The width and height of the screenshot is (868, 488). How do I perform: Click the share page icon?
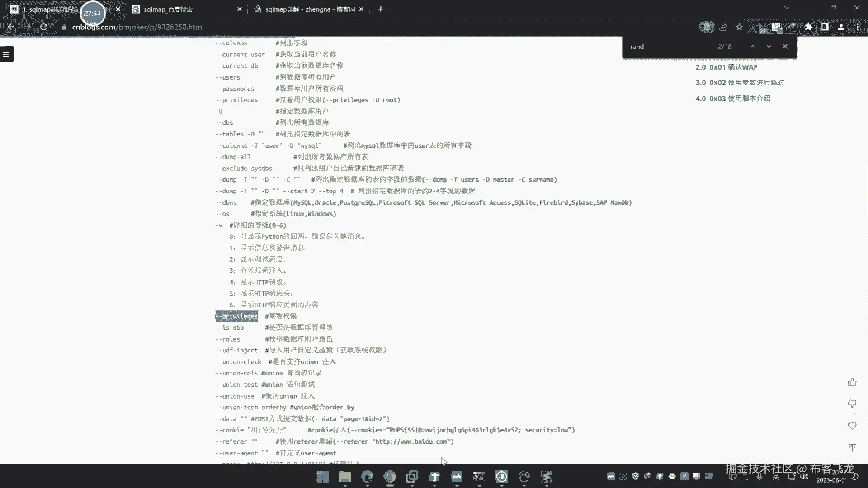coord(723,27)
